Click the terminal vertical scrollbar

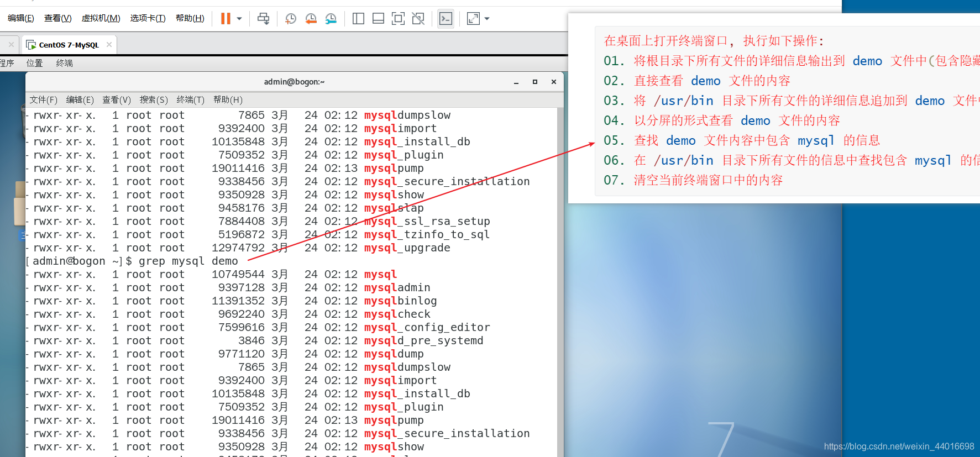[560, 282]
